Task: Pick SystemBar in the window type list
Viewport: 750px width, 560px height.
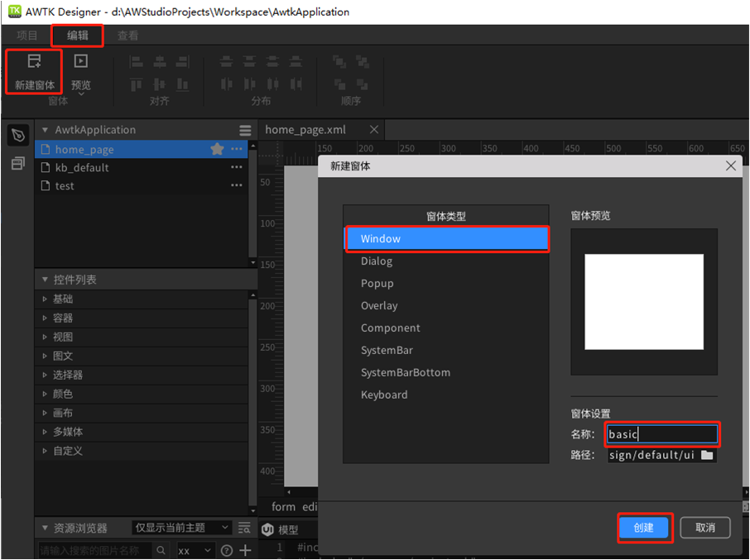Action: (447, 350)
